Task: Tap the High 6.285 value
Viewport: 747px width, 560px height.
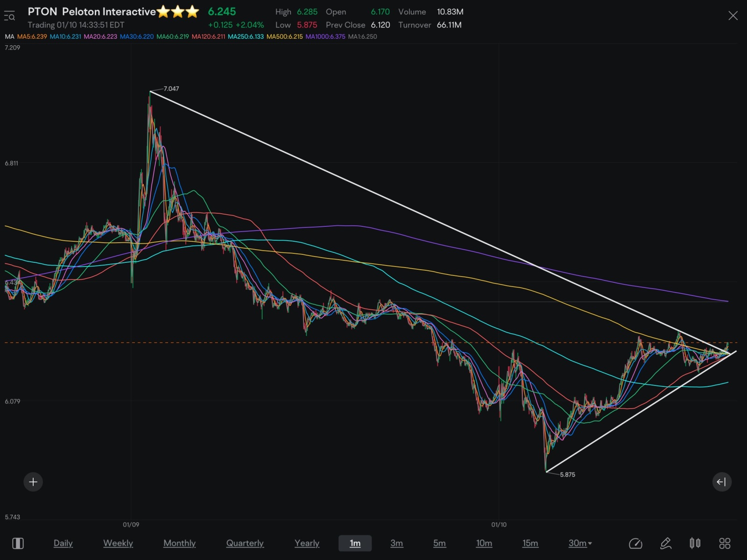Action: point(307,12)
